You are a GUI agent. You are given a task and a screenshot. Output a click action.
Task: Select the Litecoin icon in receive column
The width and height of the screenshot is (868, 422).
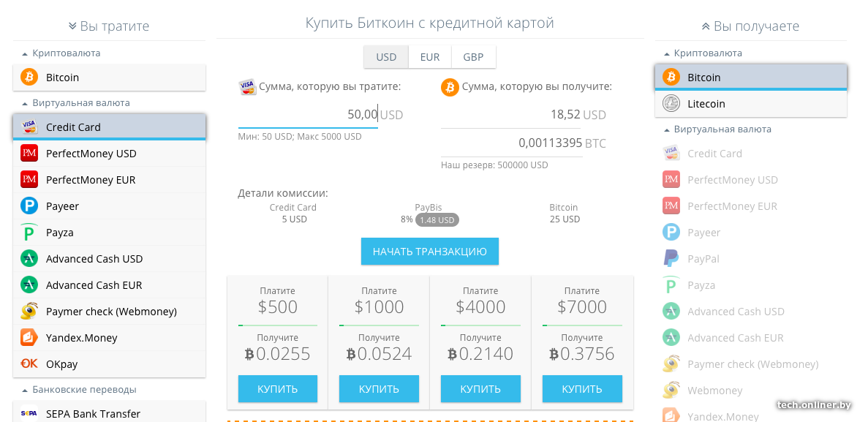coord(671,104)
